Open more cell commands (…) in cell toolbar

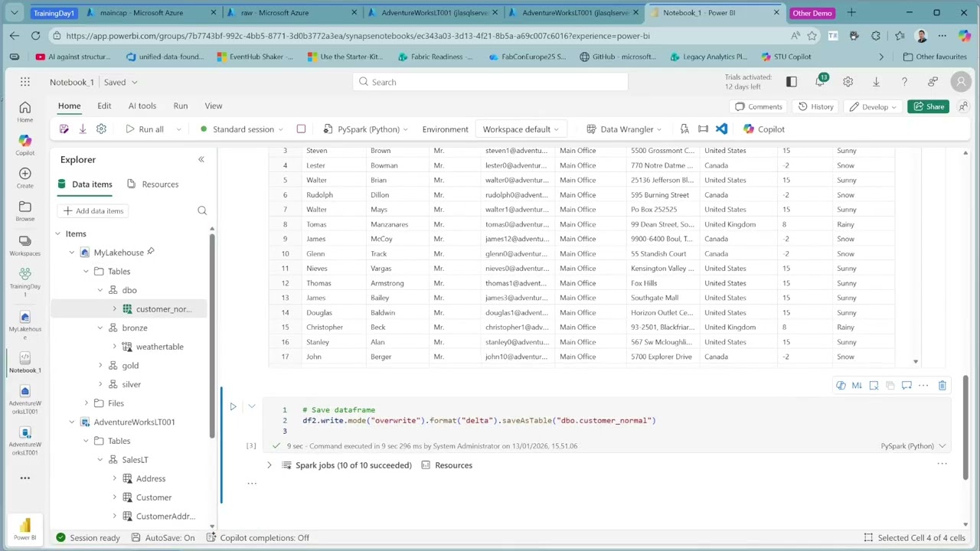(x=923, y=386)
